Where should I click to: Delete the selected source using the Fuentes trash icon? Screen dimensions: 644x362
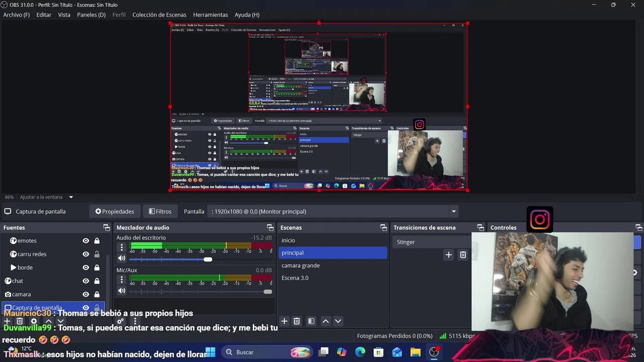point(20,321)
